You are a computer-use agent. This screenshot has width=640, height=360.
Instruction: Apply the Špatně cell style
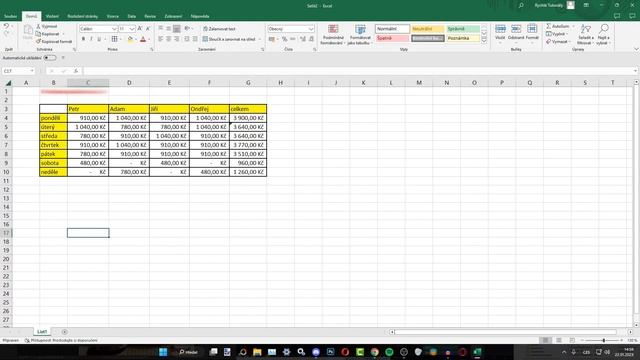(x=392, y=38)
